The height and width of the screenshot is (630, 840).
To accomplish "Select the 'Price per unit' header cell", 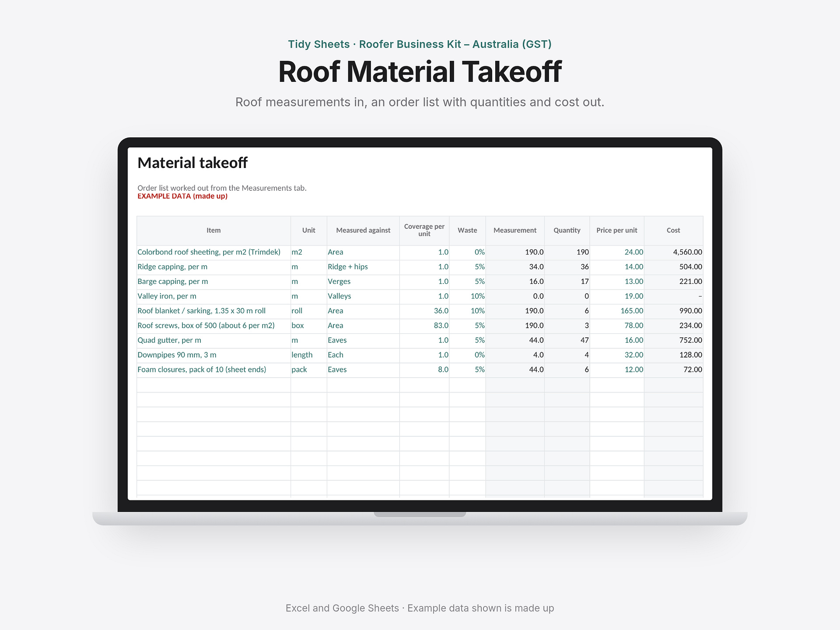I will [617, 231].
